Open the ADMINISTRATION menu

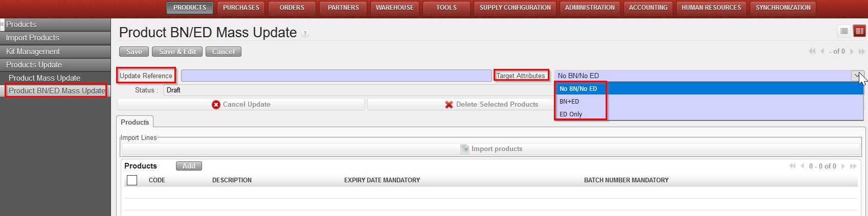(x=590, y=8)
